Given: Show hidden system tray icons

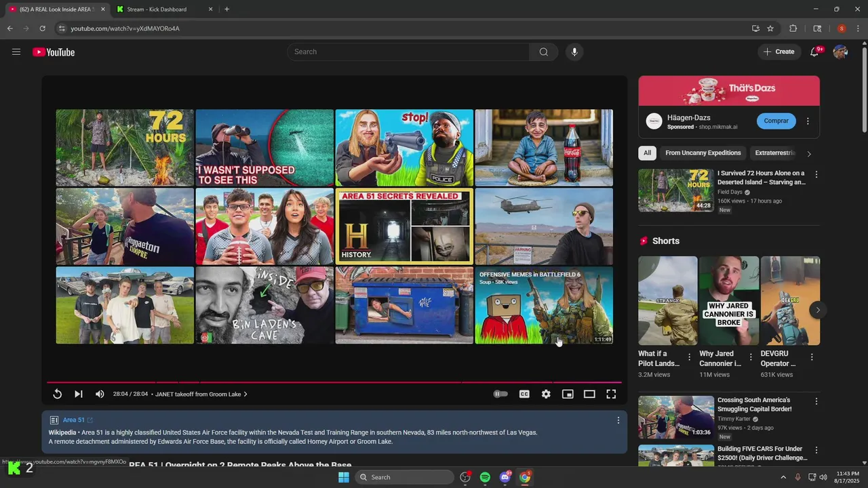Looking at the screenshot, I should pos(783,477).
